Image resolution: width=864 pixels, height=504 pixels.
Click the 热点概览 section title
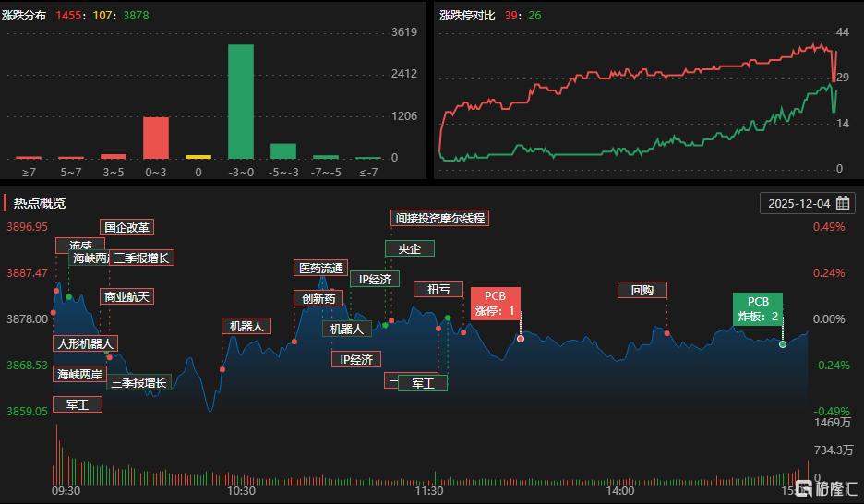[40, 203]
